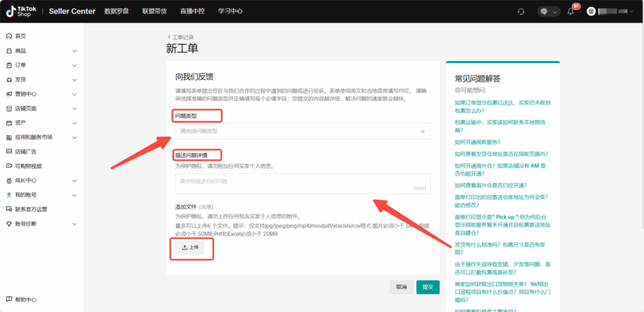
Task: Click the 联系官方运营 icon
Action: [9, 209]
